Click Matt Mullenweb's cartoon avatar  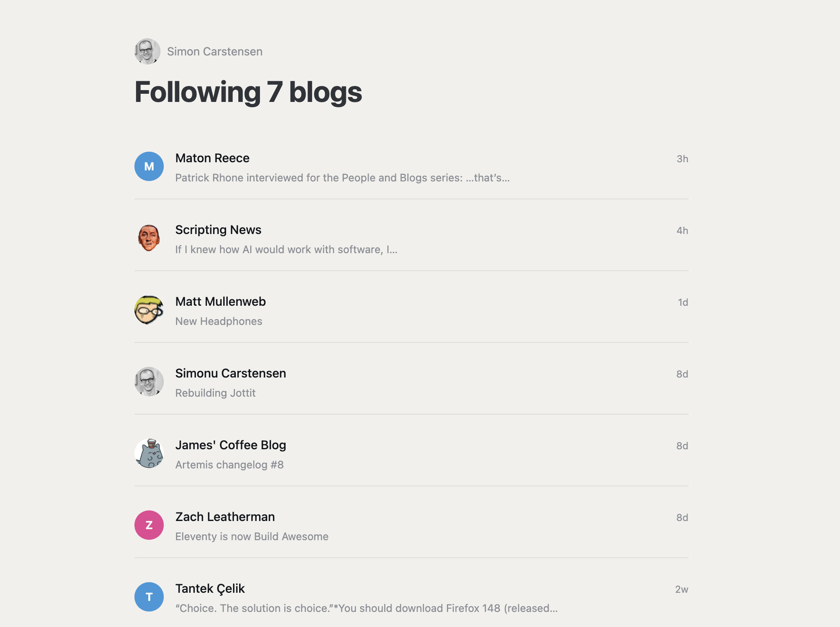coord(149,310)
